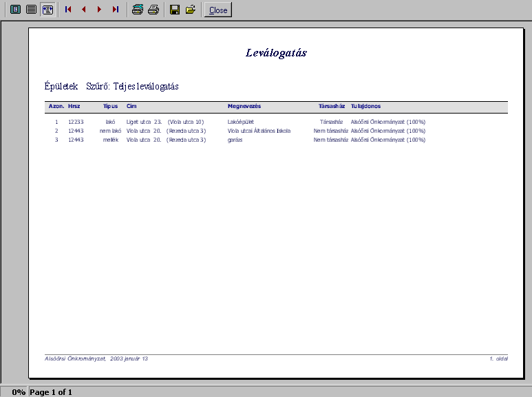
Task: Click Hrsz value 12233
Action: pos(76,122)
